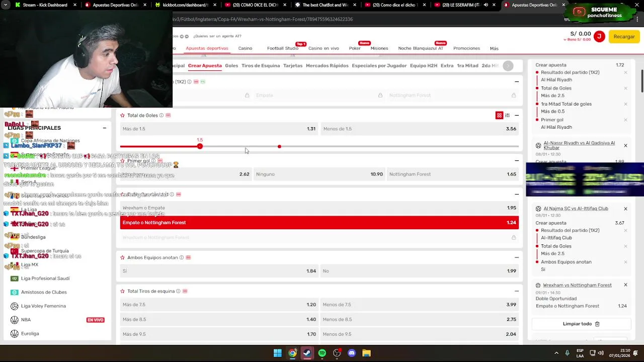This screenshot has width=644, height=362.
Task: Select Más de 1.5 goals at 1.31
Action: (219, 129)
